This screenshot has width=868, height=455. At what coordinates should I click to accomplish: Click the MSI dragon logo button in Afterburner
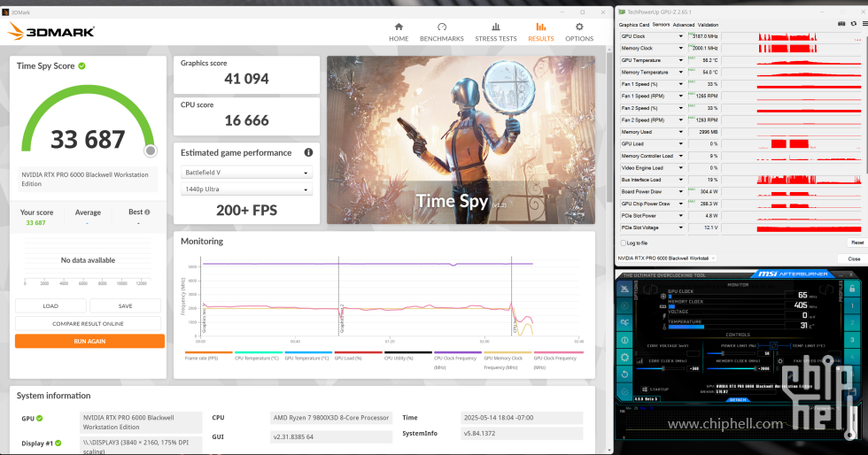(x=624, y=289)
